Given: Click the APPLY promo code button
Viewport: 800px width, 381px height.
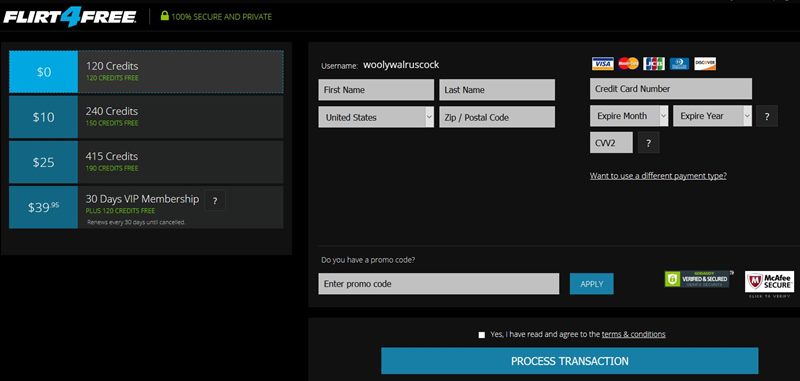Looking at the screenshot, I should (592, 284).
